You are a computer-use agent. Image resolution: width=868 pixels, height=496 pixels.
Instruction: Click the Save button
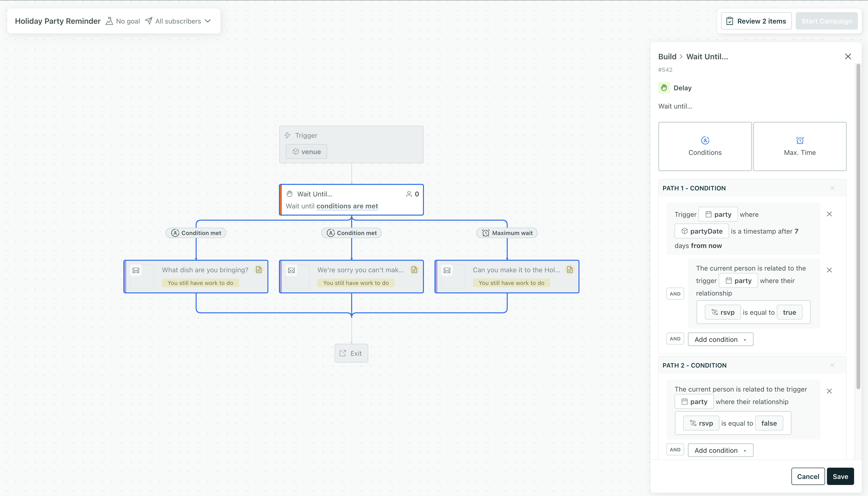pos(840,476)
